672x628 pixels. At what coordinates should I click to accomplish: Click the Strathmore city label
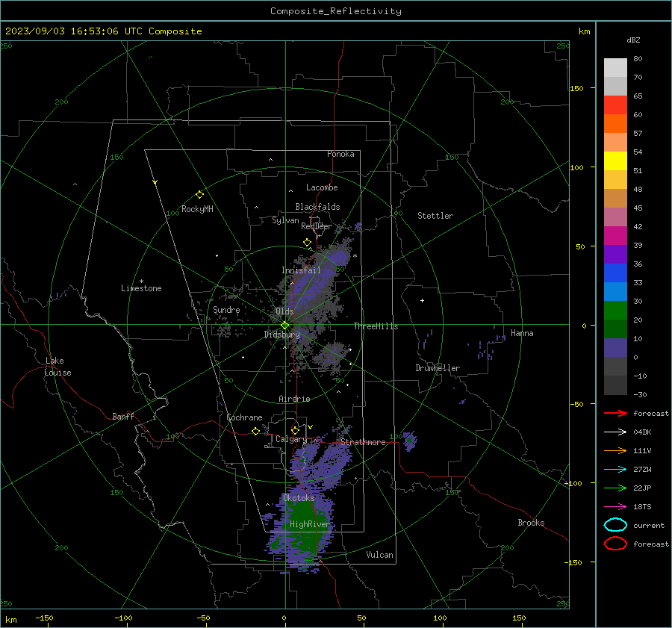click(x=363, y=442)
